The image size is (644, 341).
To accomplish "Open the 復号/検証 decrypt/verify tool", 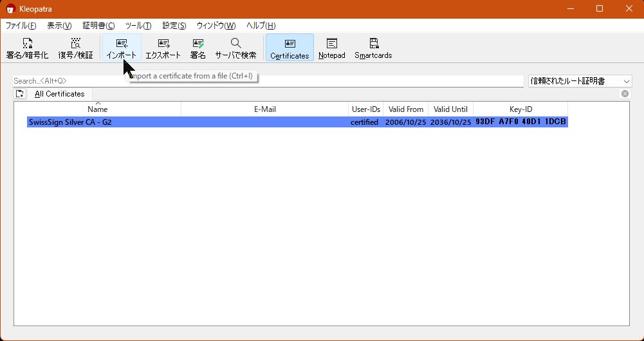I will click(x=75, y=48).
